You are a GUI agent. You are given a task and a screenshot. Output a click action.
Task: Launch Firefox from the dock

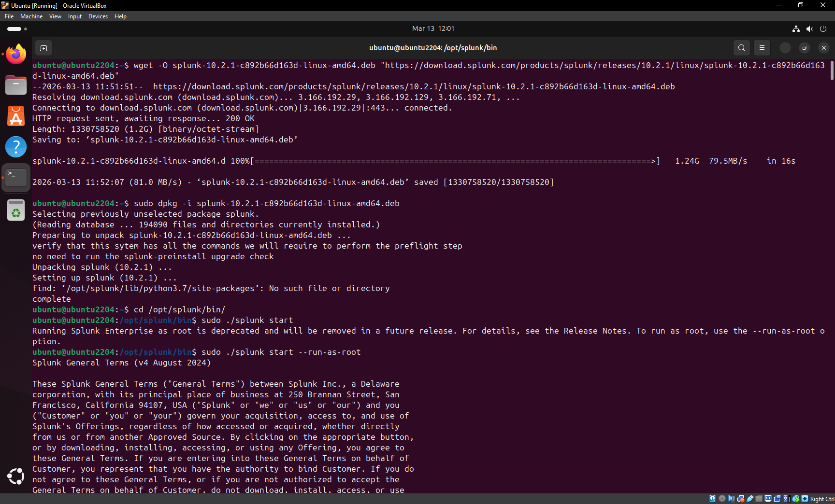click(x=16, y=54)
